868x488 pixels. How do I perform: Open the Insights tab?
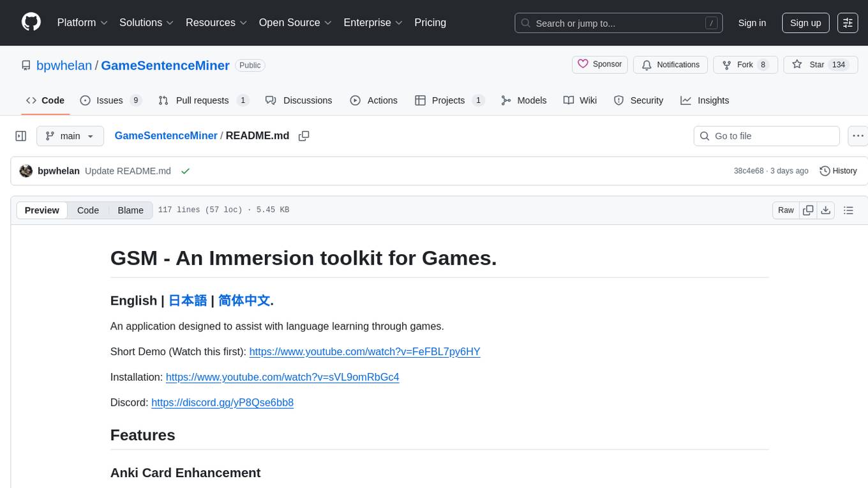pyautogui.click(x=705, y=100)
